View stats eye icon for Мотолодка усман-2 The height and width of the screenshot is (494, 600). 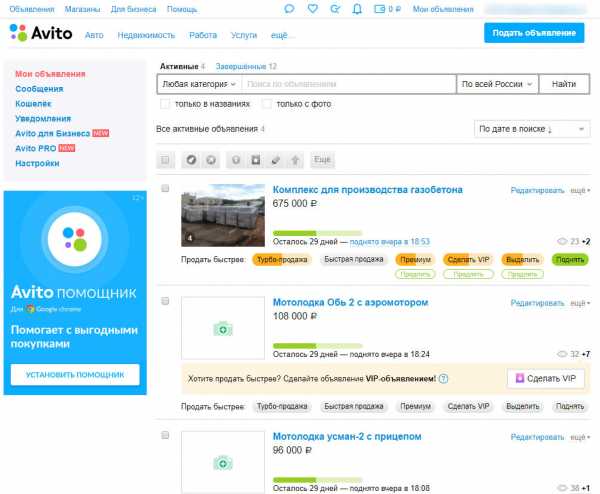tap(562, 488)
